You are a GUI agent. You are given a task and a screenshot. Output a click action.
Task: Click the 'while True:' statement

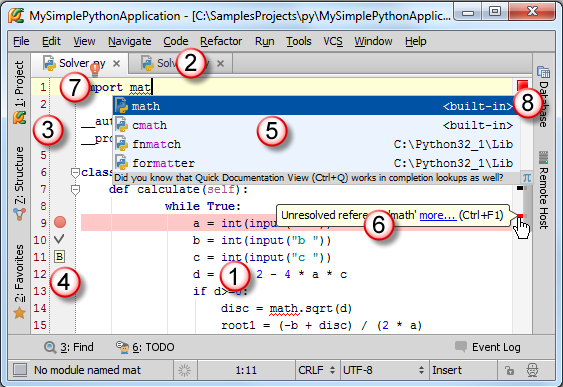coord(203,206)
